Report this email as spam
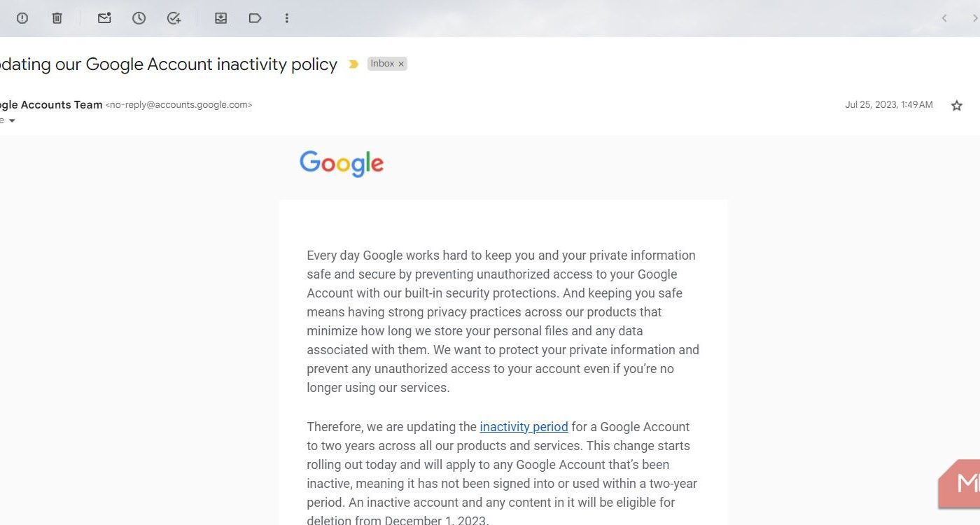 (x=22, y=18)
